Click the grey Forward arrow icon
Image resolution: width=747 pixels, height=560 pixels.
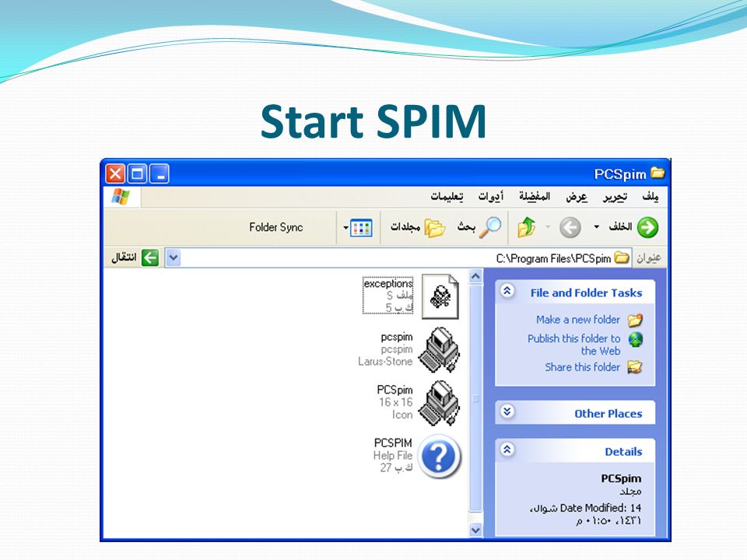570,228
